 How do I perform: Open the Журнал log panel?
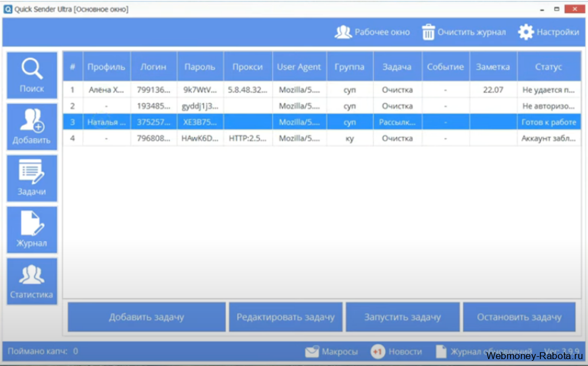(32, 230)
